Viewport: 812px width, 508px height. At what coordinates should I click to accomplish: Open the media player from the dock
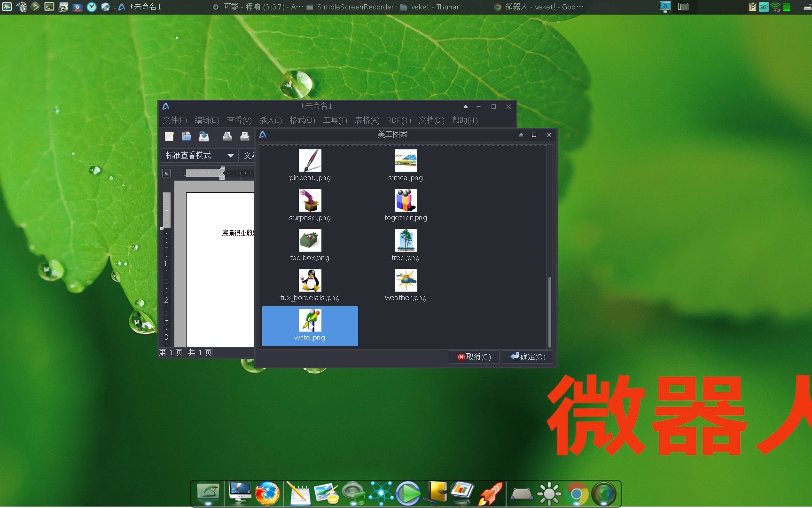(x=408, y=493)
